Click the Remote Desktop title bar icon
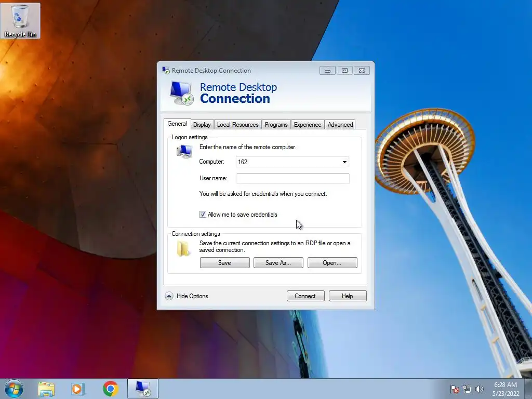Image resolution: width=532 pixels, height=399 pixels. point(166,71)
